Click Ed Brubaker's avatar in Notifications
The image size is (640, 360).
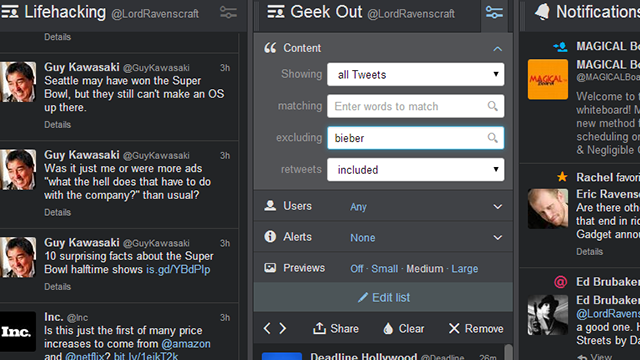click(548, 315)
